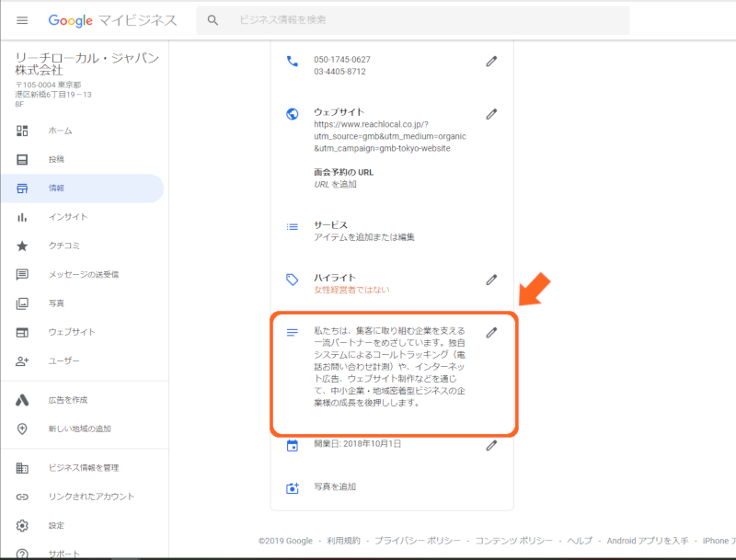Screen dimensions: 736x560
Task: Click the Google マイビジネス logo
Action: point(112,20)
